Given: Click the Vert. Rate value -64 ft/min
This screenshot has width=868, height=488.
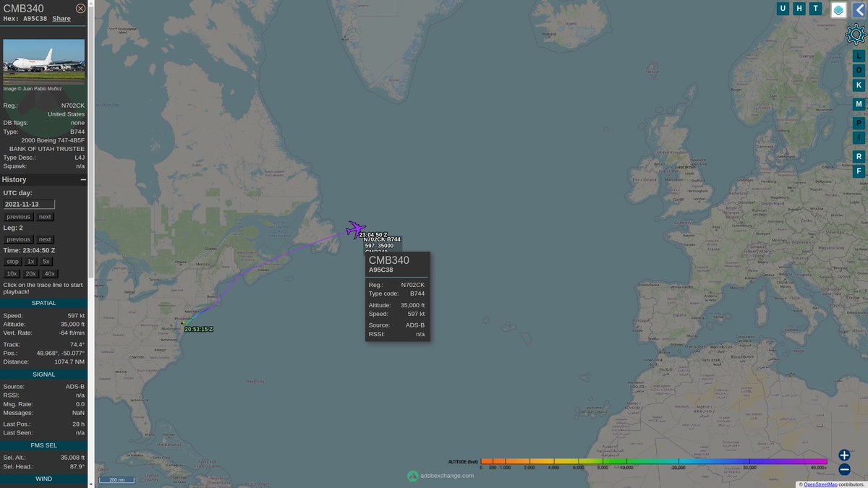Looking at the screenshot, I should [x=71, y=333].
